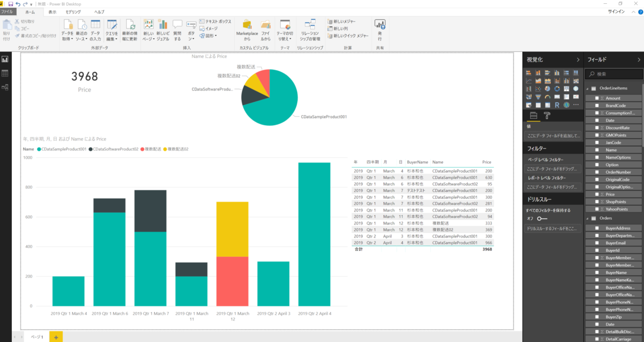Collapse the OrderLineItems table tree
644x342 pixels.
[587, 88]
